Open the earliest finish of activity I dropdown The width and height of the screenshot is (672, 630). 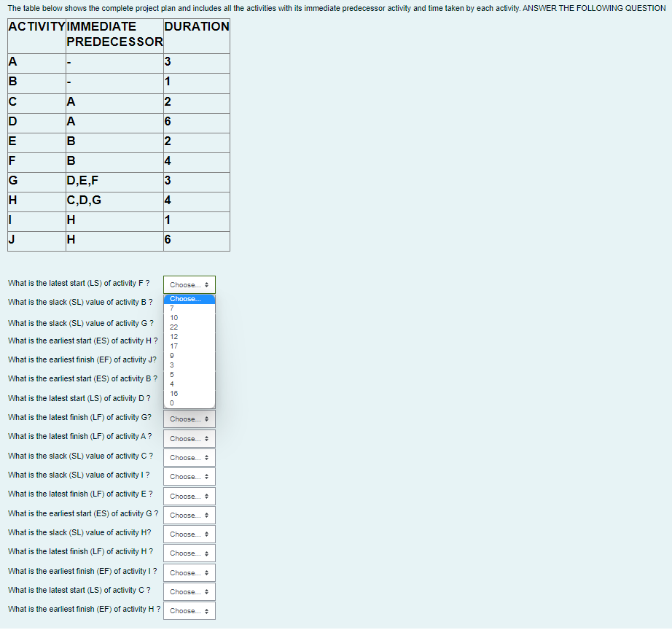click(189, 572)
